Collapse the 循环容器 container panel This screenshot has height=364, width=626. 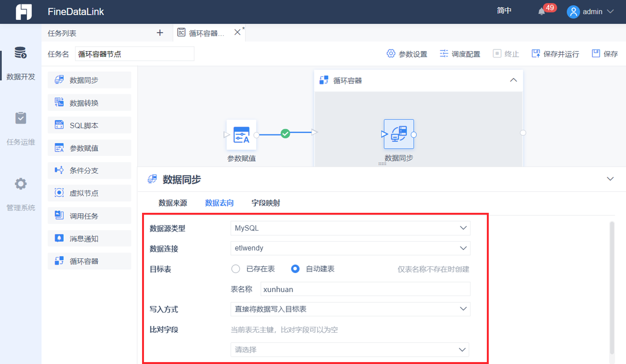point(513,80)
